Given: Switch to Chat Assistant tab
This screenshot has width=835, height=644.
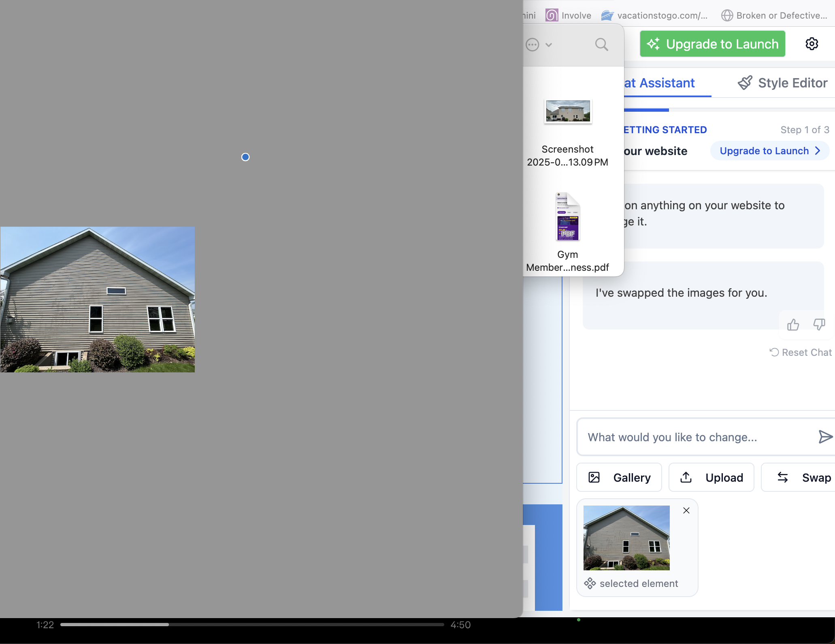Looking at the screenshot, I should click(x=659, y=83).
